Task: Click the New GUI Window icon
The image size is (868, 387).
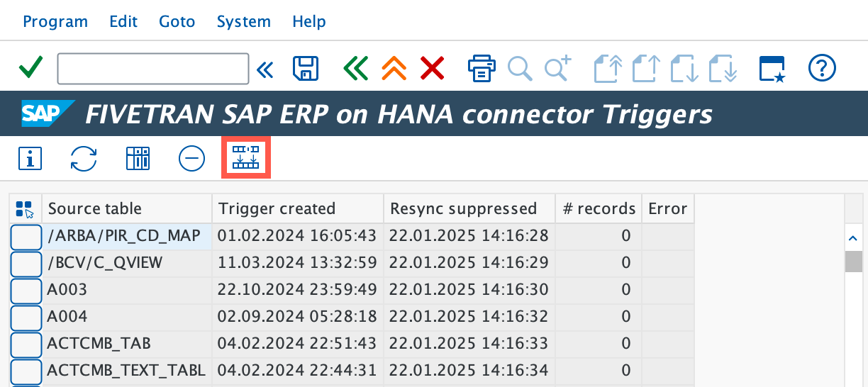Action: pyautogui.click(x=772, y=69)
